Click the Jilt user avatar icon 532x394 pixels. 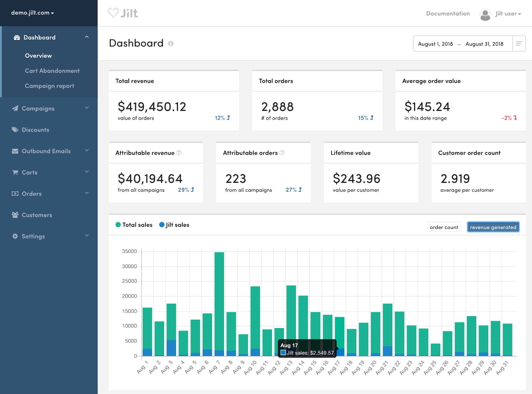tap(485, 14)
